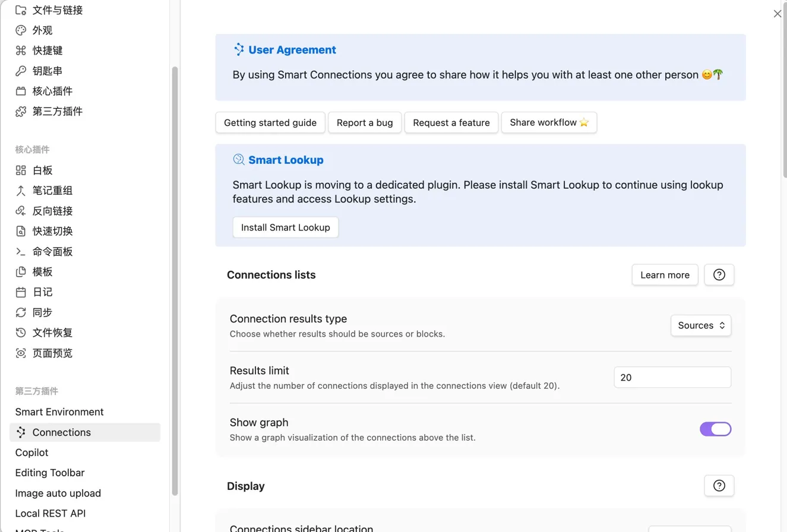This screenshot has height=532, width=787.
Task: Click the 核心插件 settings label
Action: click(x=53, y=91)
